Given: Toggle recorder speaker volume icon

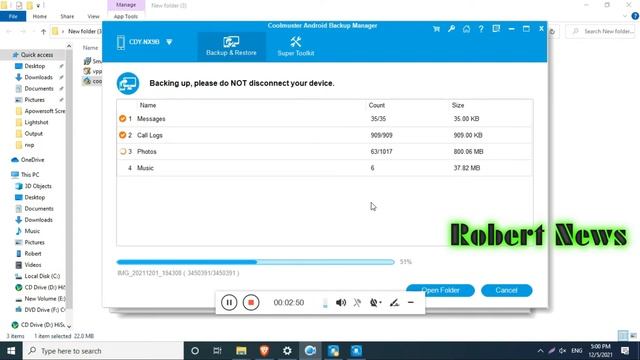Looking at the screenshot, I should point(341,302).
